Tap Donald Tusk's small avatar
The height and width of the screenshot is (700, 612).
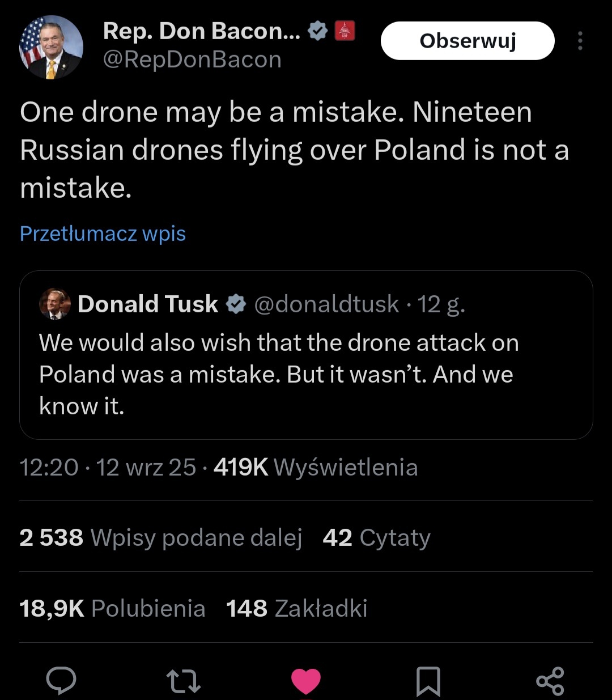[x=55, y=304]
